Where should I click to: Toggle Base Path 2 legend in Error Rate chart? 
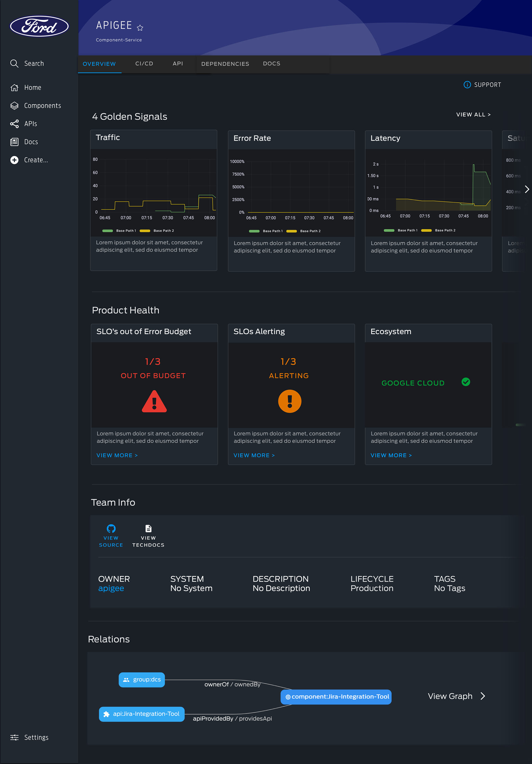tap(303, 231)
